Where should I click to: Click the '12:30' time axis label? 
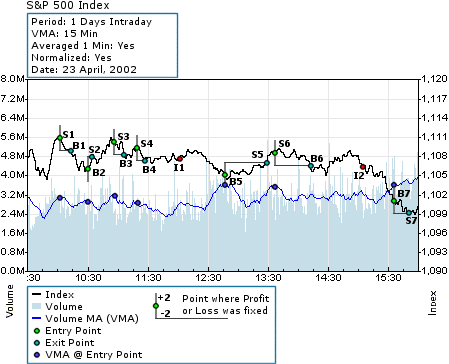tap(208, 278)
